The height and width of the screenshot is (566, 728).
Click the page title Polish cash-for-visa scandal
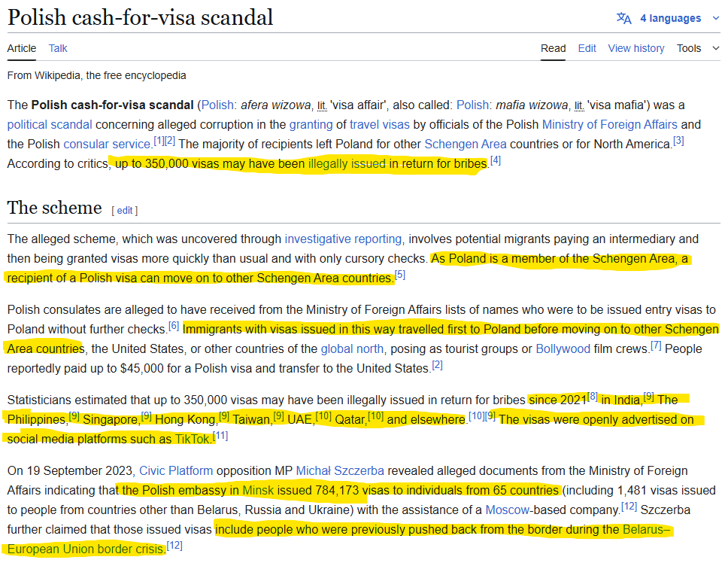coord(140,17)
